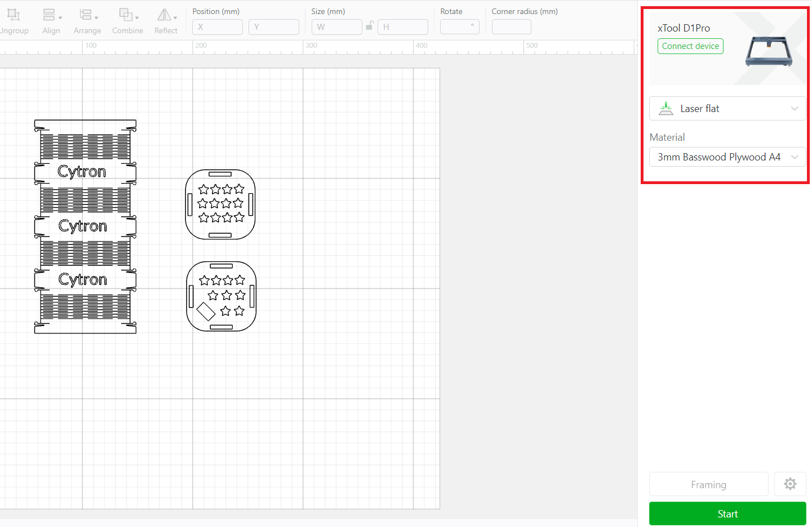Click the Size W input field
The height and width of the screenshot is (527, 812).
click(x=337, y=26)
